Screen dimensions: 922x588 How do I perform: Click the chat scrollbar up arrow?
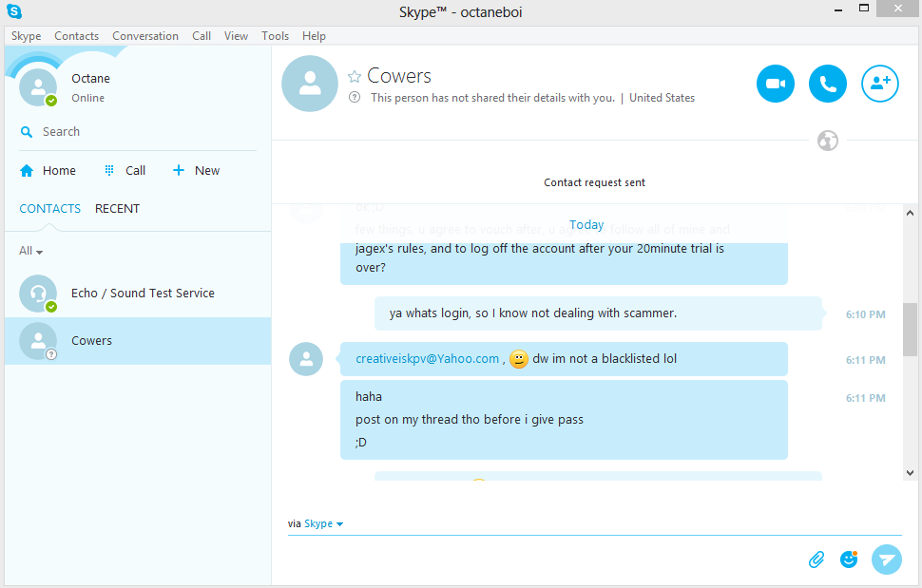[910, 213]
